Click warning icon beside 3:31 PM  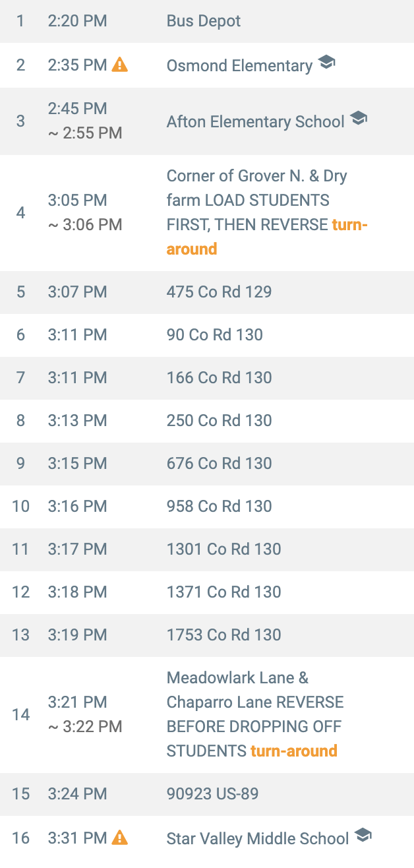pyautogui.click(x=119, y=838)
